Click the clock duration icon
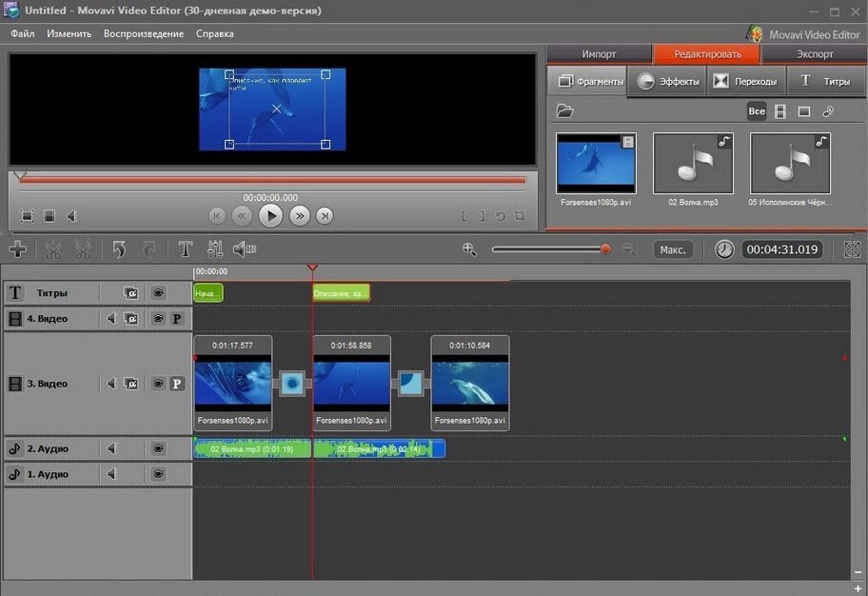The image size is (868, 596). 723,249
